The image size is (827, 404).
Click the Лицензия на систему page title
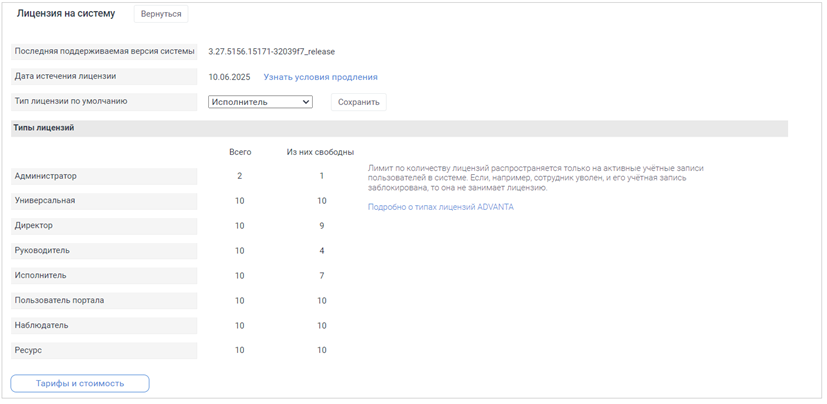point(66,14)
